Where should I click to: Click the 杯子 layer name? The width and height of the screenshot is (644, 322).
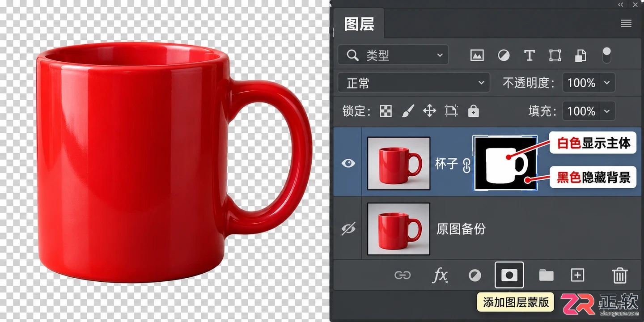(x=446, y=164)
